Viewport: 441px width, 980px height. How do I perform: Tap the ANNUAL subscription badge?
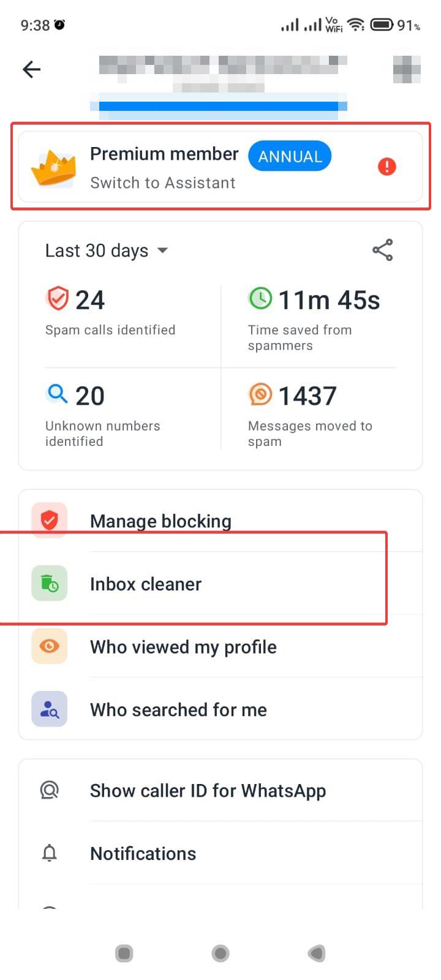(x=290, y=156)
